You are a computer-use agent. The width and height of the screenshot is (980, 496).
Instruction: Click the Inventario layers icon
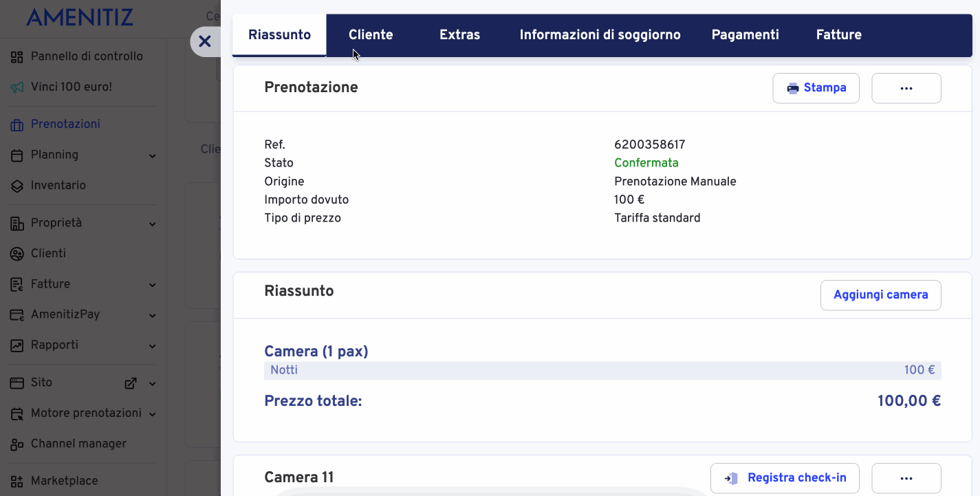(x=17, y=186)
